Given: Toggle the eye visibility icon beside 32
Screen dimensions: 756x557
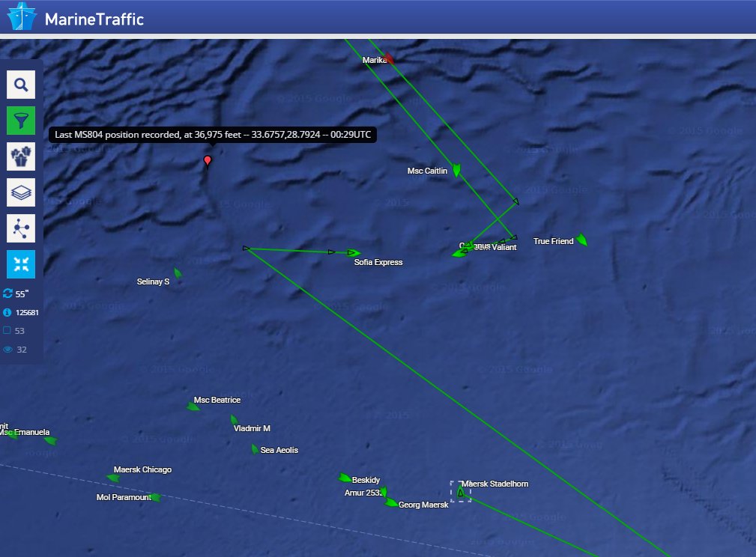Looking at the screenshot, I should click(7, 350).
